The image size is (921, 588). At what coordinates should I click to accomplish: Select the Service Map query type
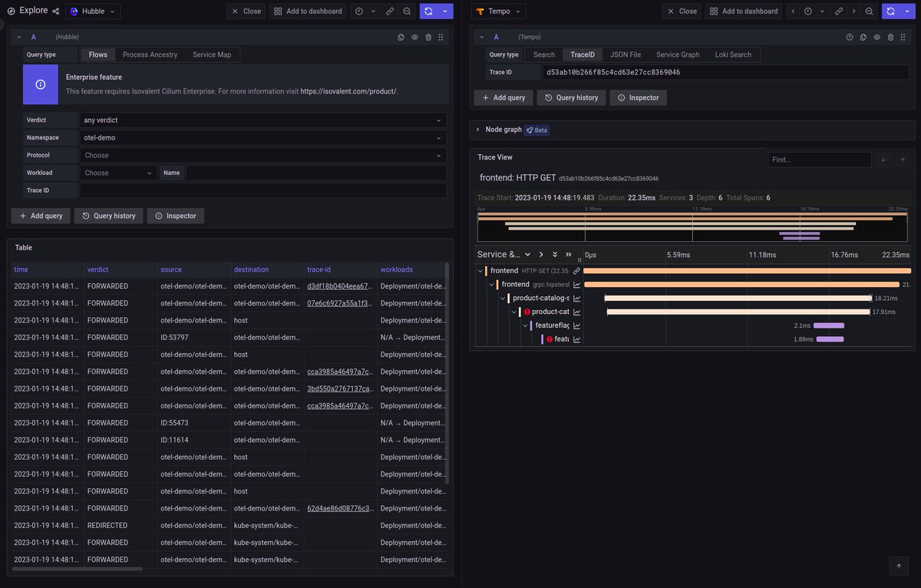coord(212,55)
